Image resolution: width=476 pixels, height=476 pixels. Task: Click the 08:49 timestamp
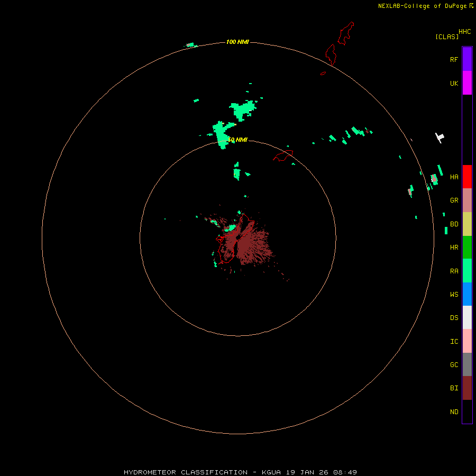pos(345,472)
